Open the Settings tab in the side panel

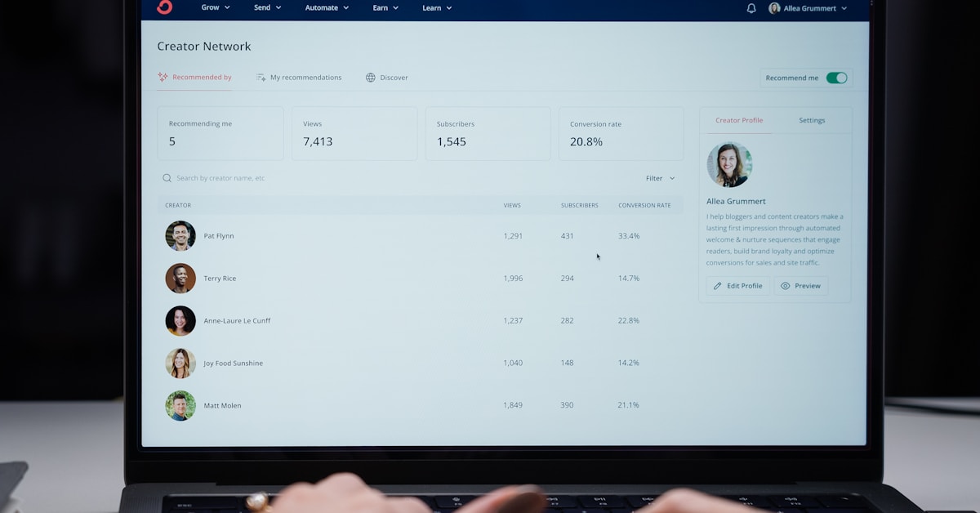coord(812,120)
